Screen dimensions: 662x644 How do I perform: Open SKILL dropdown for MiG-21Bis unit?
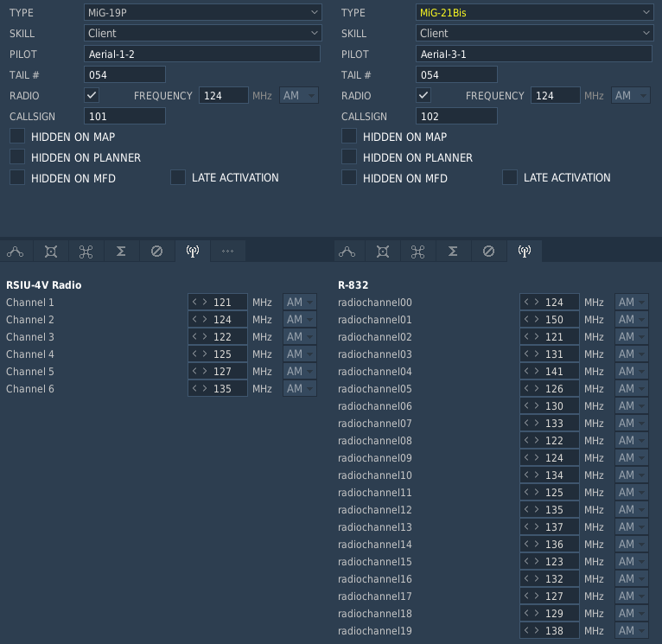(x=534, y=33)
